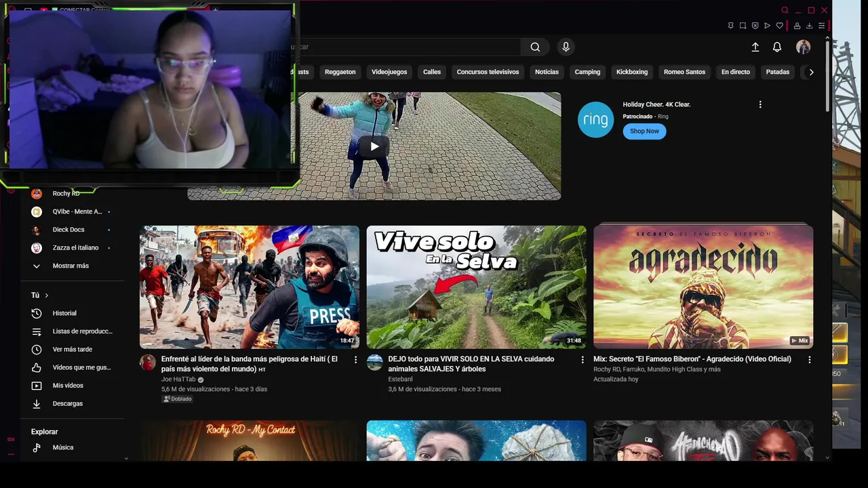Viewport: 868px width, 488px height.
Task: Open the Rochy RD - My Contact thumbnail
Action: [x=250, y=441]
